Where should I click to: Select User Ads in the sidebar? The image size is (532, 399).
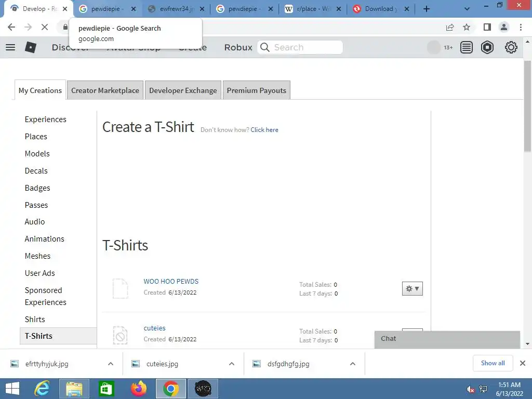click(39, 273)
